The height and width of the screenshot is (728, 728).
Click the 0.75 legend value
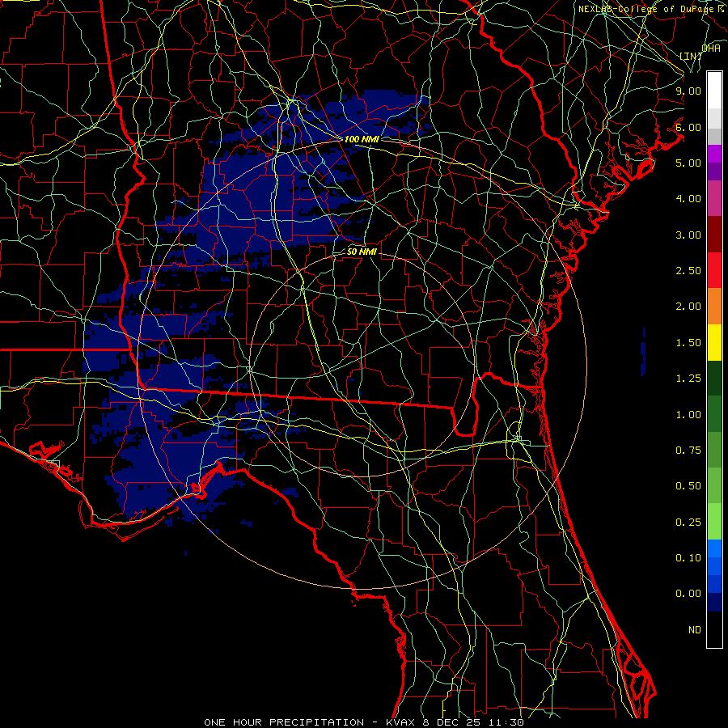click(x=688, y=451)
